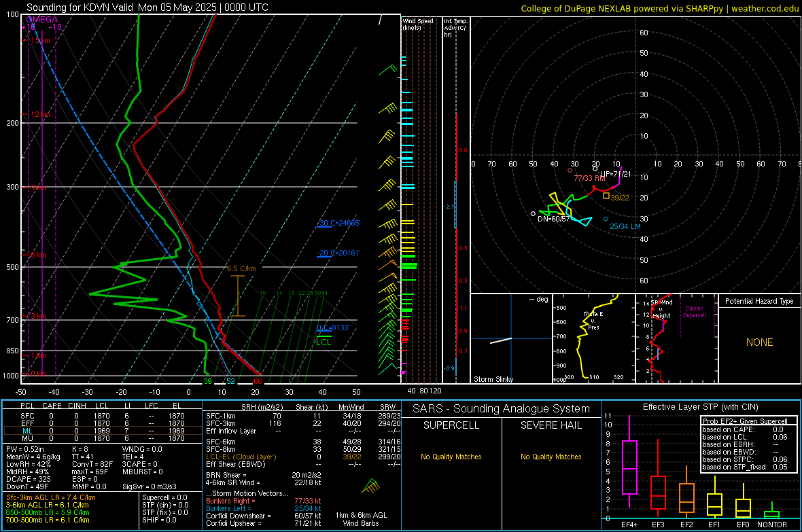Viewport: 802px width, 532px height.
Task: Click the 0 C=8133' freezing level label
Action: pos(333,327)
